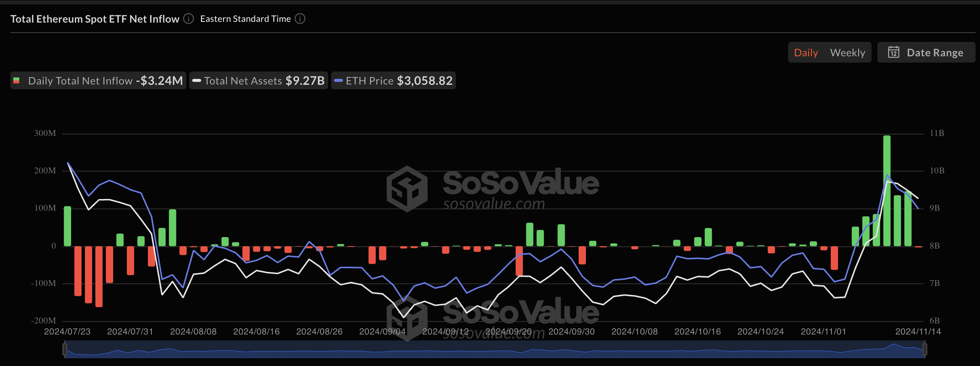The width and height of the screenshot is (980, 366).
Task: Expand the date range options panel
Action: 926,52
